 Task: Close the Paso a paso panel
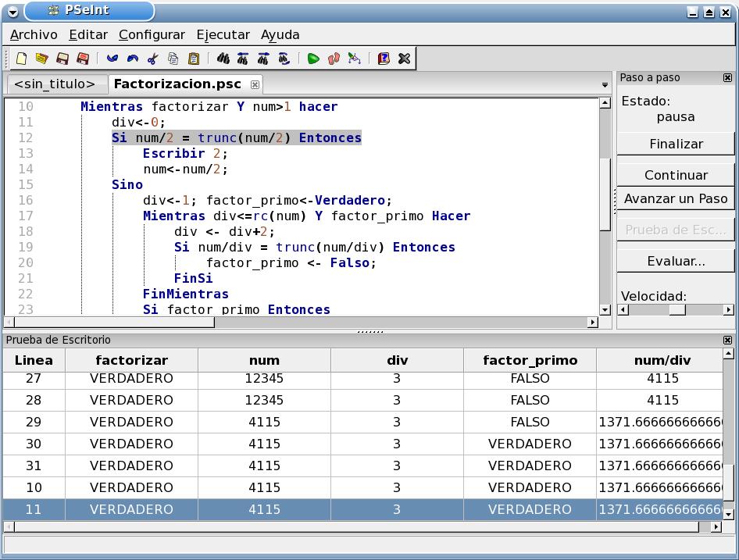pyautogui.click(x=727, y=78)
